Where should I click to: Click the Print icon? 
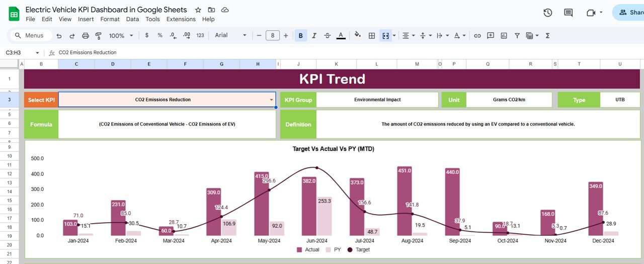click(x=86, y=36)
